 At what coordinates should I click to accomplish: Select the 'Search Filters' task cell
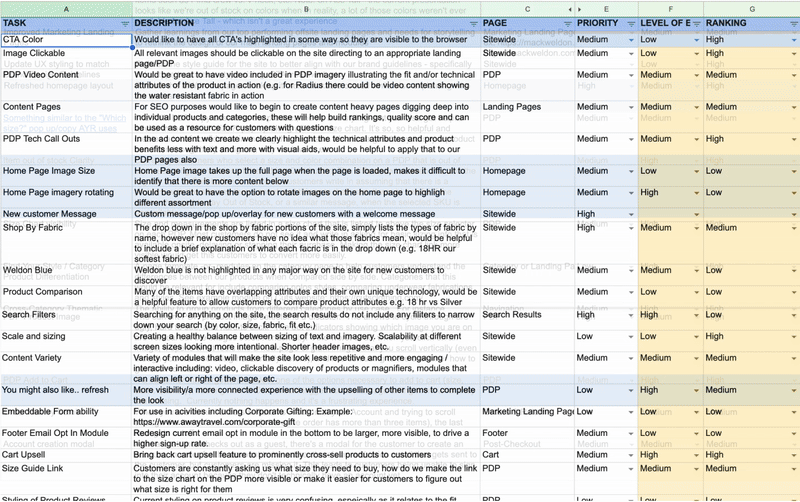point(66,320)
